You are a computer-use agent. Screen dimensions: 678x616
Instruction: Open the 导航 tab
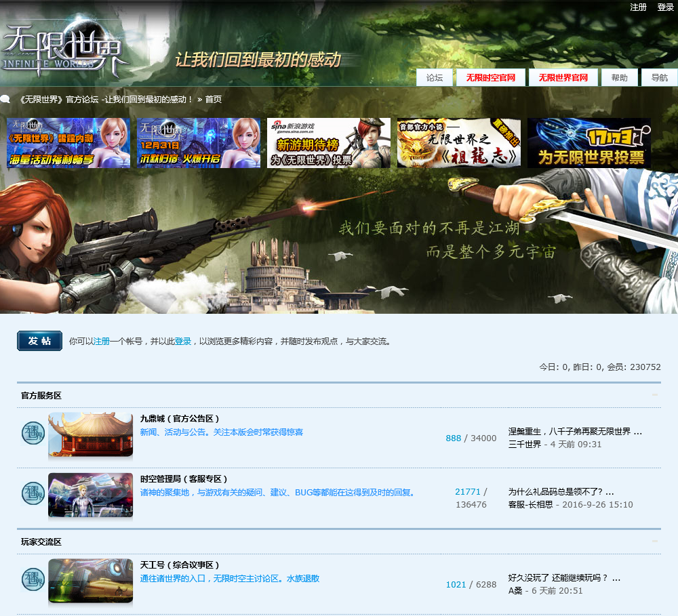pos(660,78)
